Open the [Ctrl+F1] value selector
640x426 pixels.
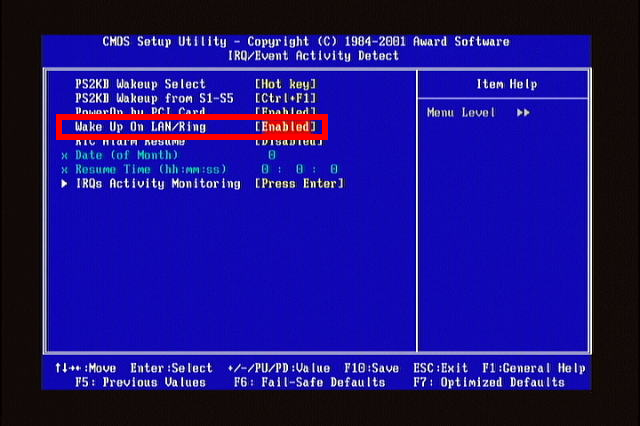(285, 98)
